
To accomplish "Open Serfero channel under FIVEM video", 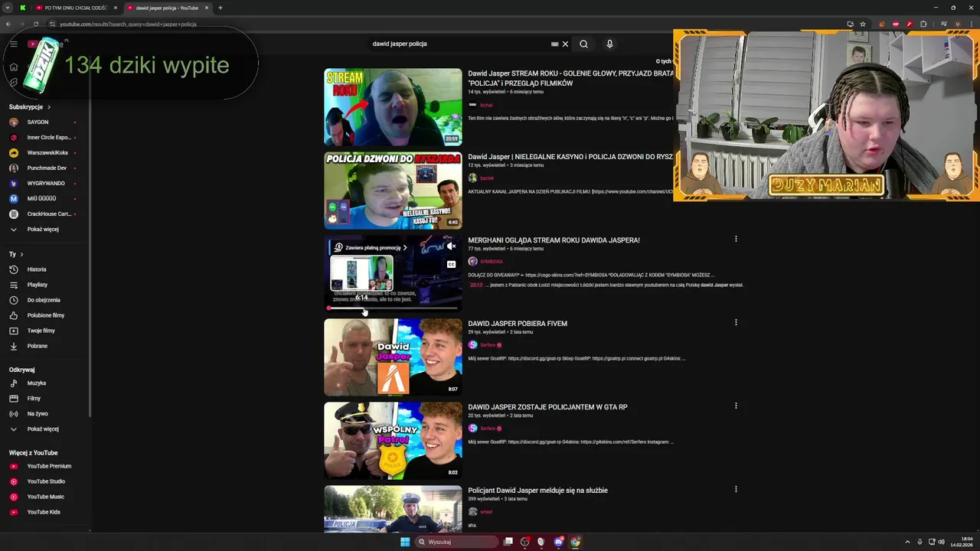I will 488,345.
